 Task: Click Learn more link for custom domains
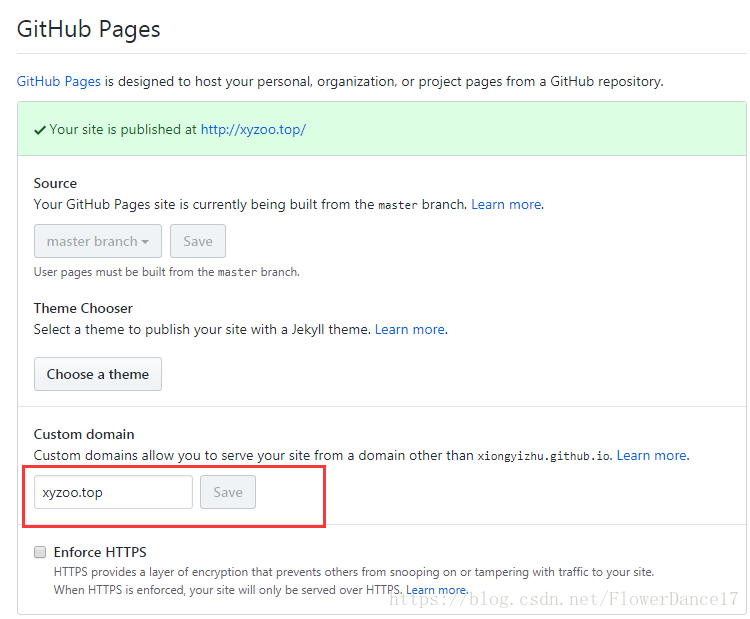click(652, 455)
